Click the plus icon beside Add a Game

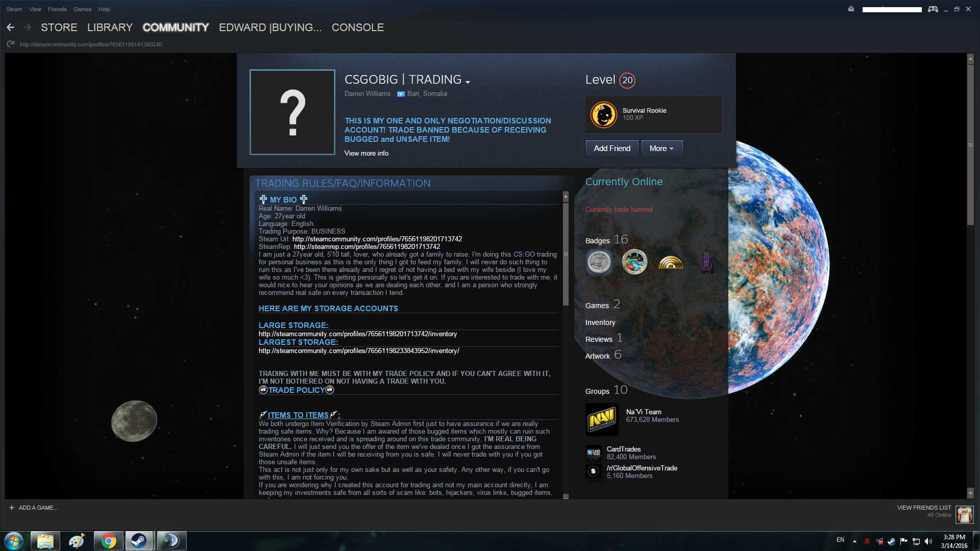[x=11, y=508]
